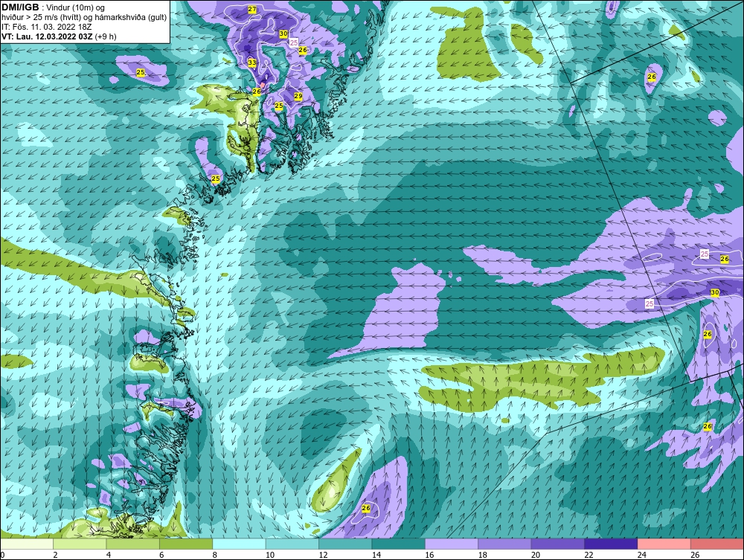Click the 'IT: Fös. 11. 03. 2022 18Z' text
This screenshot has width=744, height=560.
point(46,27)
